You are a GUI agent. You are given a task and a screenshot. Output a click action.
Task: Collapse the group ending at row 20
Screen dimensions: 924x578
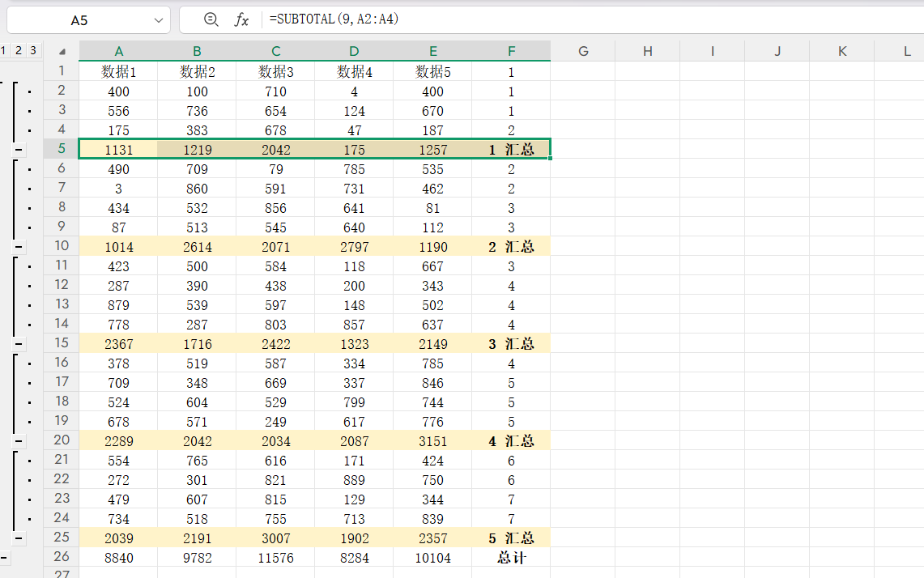pyautogui.click(x=19, y=441)
